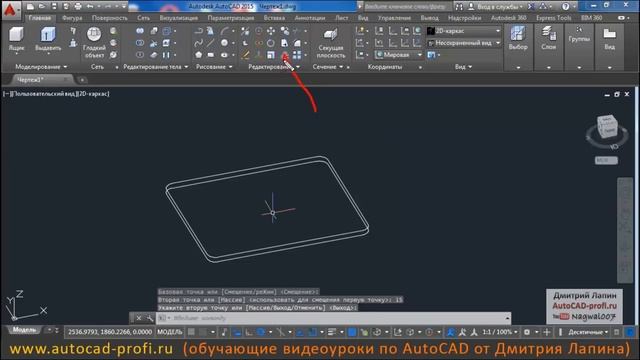Select the Ящик (Box) tool
The width and height of the screenshot is (640, 360).
[16, 39]
